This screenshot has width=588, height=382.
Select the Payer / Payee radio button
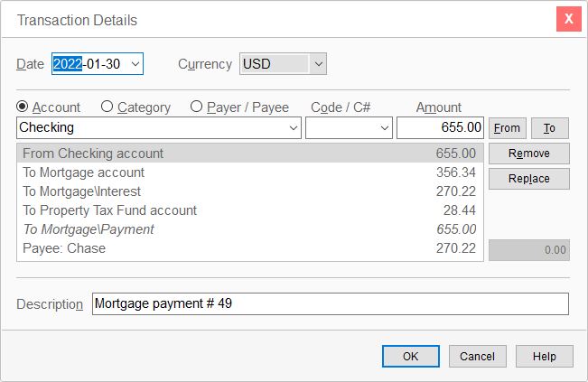(x=196, y=107)
